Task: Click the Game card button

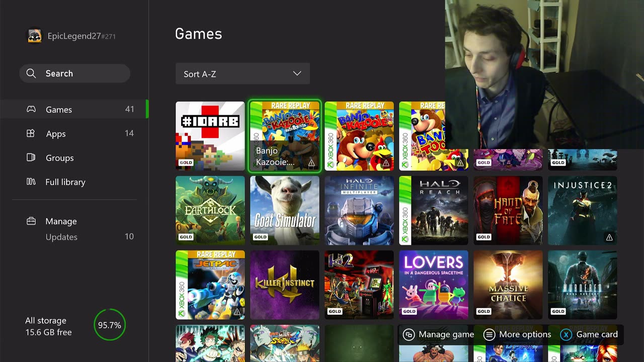Action: (589, 334)
